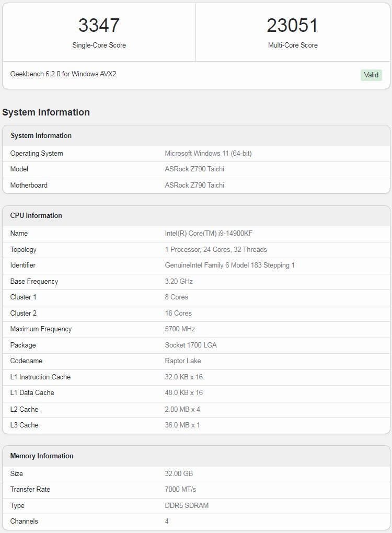Select 'Socket 1700 LGA' value
Image resolution: width=392 pixels, height=533 pixels.
(191, 345)
